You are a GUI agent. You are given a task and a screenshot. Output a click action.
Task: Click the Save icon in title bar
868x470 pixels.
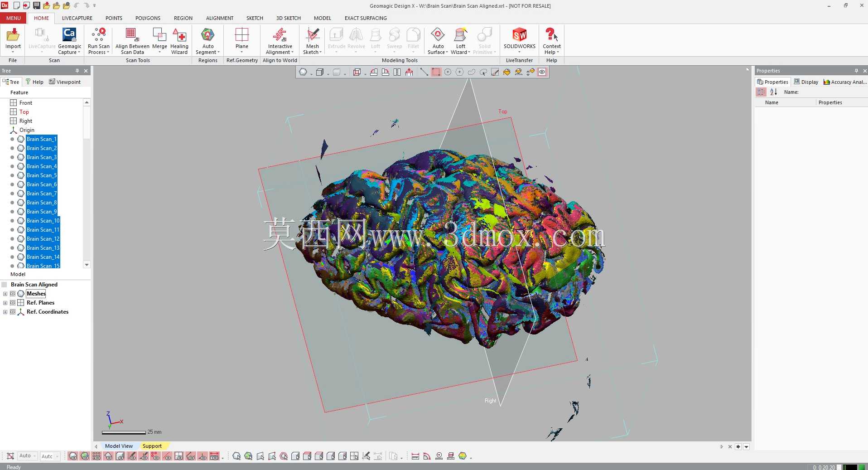(36, 5)
